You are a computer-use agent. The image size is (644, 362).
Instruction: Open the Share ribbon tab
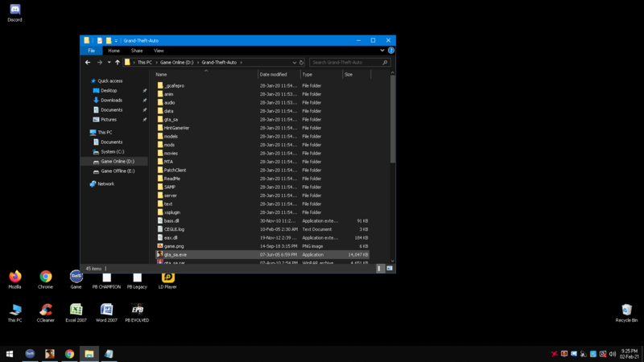137,51
